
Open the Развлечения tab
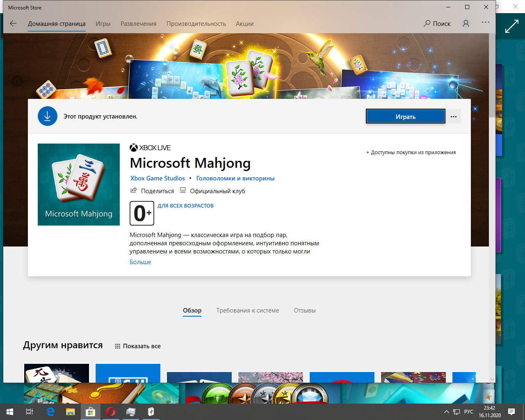(139, 24)
